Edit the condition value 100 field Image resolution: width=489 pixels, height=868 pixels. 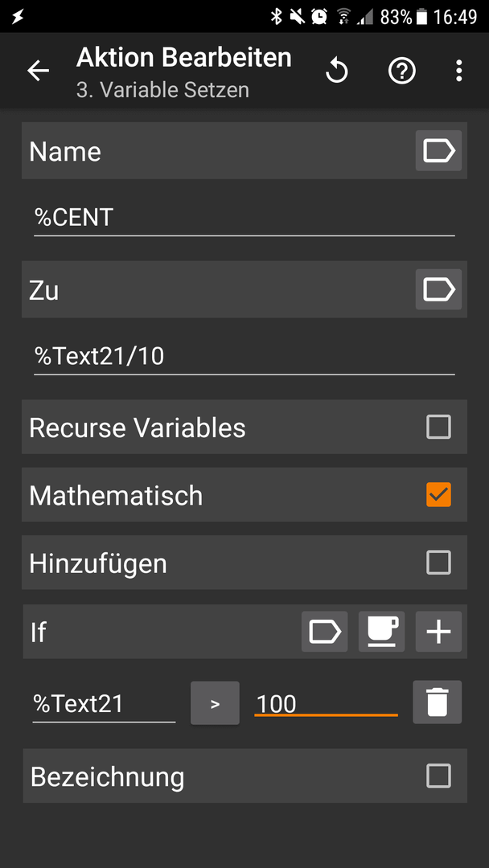pyautogui.click(x=327, y=703)
